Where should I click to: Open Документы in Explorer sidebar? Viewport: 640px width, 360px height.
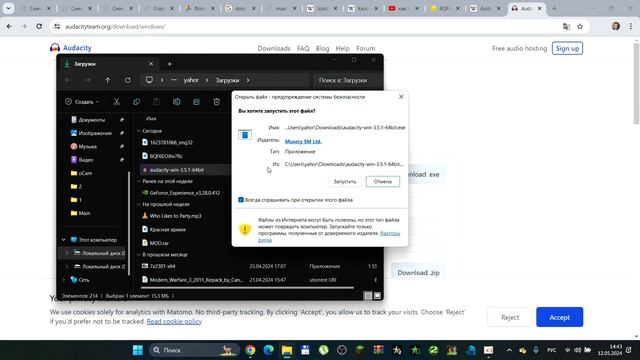click(92, 120)
